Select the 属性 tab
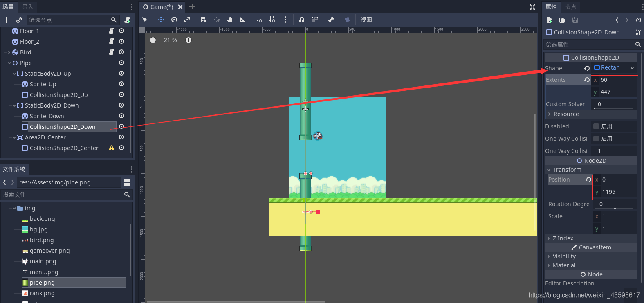The height and width of the screenshot is (303, 644). (551, 7)
